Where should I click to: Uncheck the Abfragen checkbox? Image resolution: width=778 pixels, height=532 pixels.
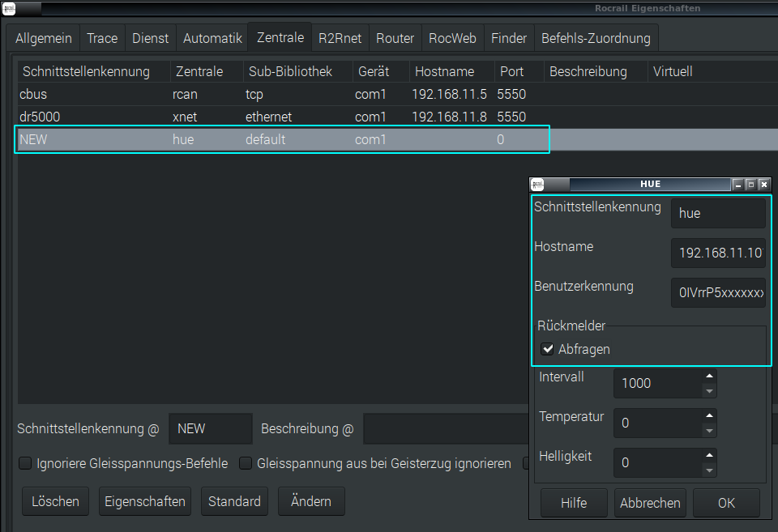click(x=548, y=350)
